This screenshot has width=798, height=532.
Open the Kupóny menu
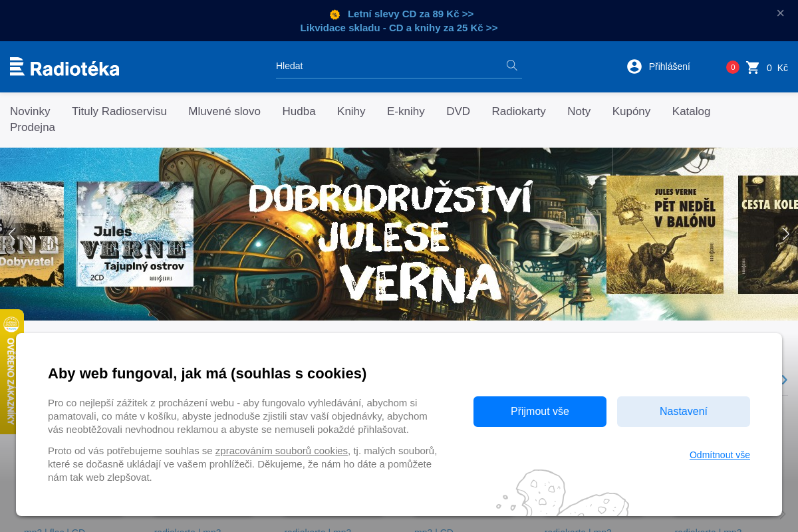(631, 111)
